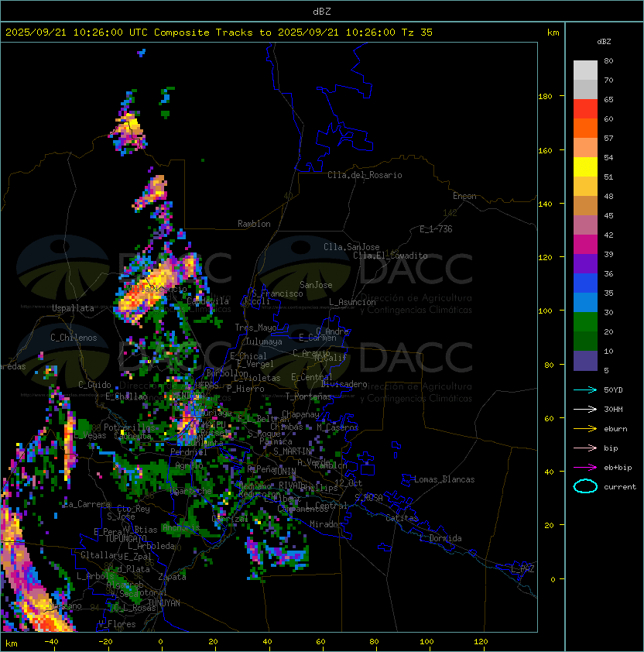Click the Lomas_Blancas map label
644x652 pixels.
point(444,479)
